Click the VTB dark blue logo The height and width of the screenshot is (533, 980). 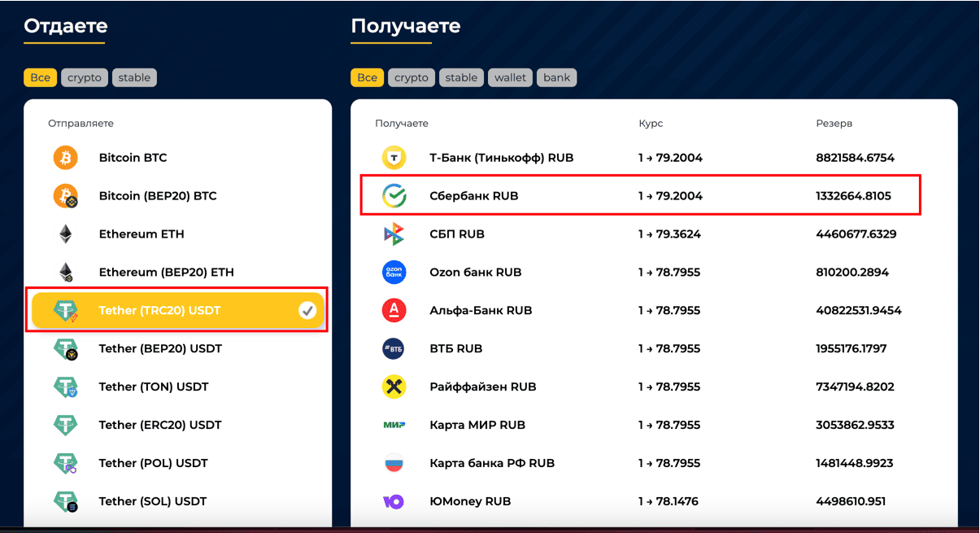(x=394, y=349)
